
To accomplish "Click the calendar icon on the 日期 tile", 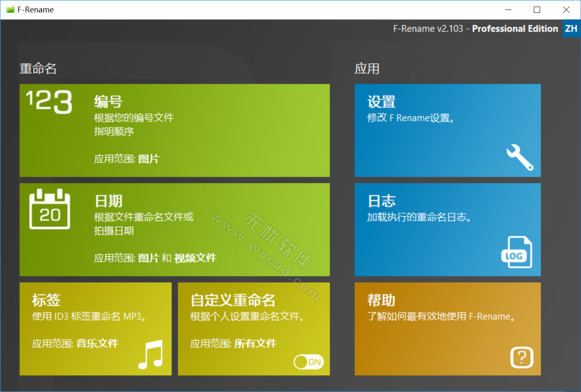I will click(50, 210).
